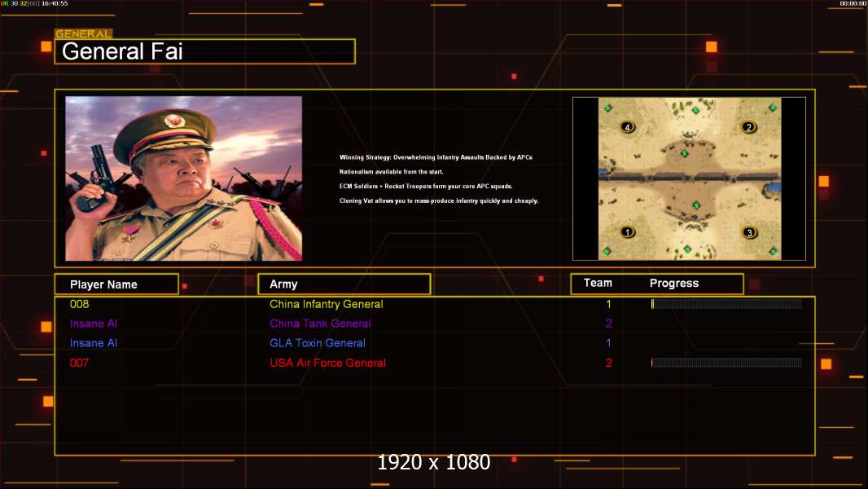
Task: Select the blue Insane AI player name
Action: (x=94, y=343)
